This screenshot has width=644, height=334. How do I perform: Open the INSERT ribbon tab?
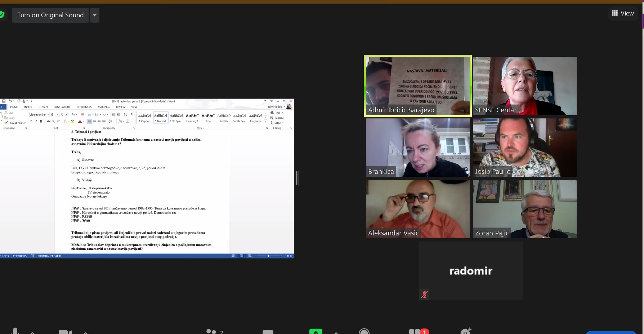pos(28,107)
